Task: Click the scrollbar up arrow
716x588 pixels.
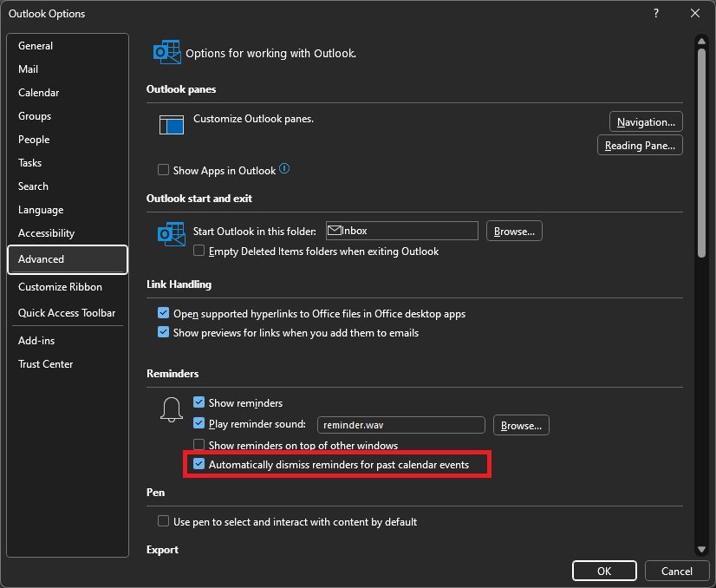Action: [x=701, y=41]
